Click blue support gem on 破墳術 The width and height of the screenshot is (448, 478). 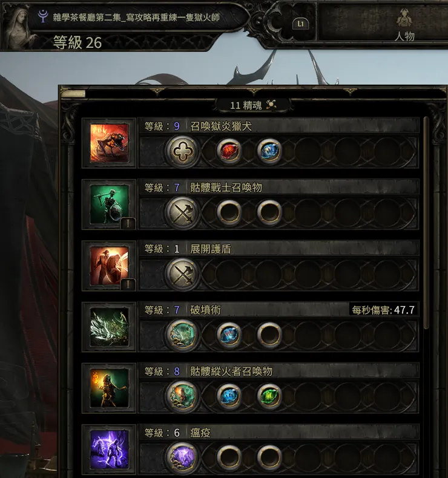coord(229,335)
